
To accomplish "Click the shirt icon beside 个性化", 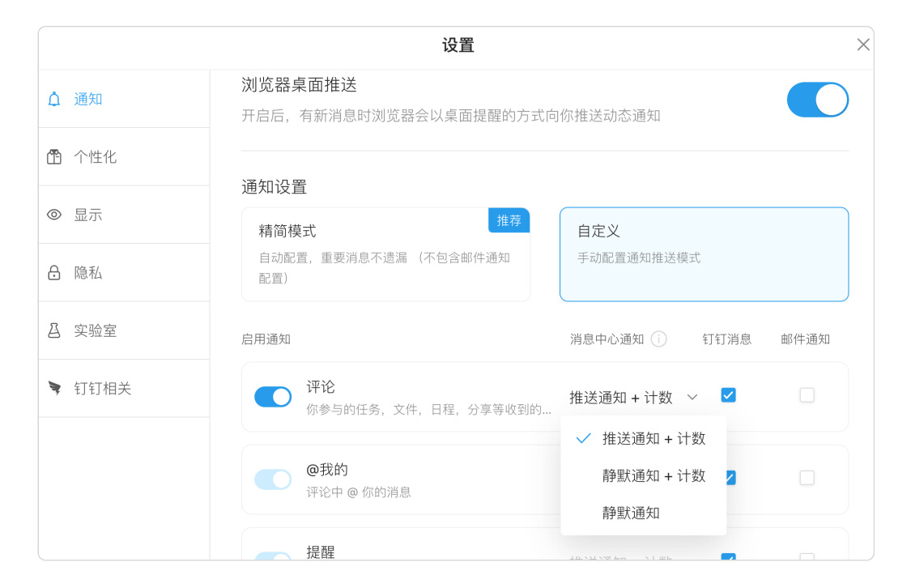I will click(54, 157).
